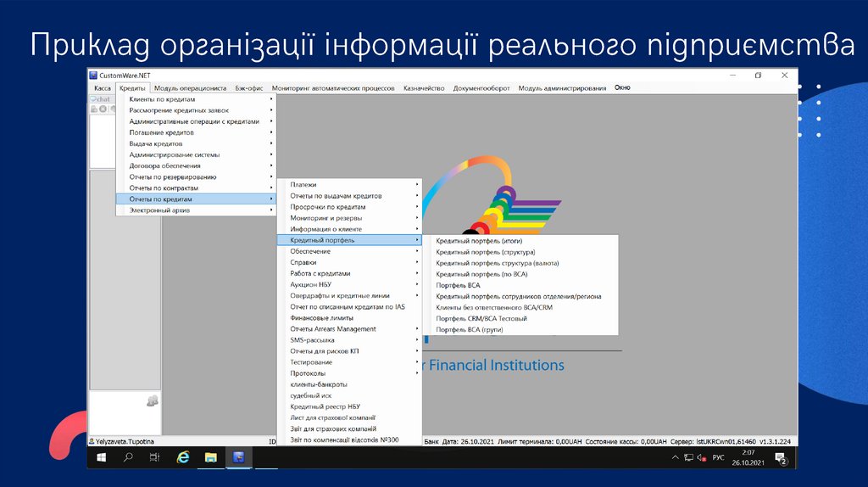Open the Документооборот menu
868x487 pixels.
[481, 88]
